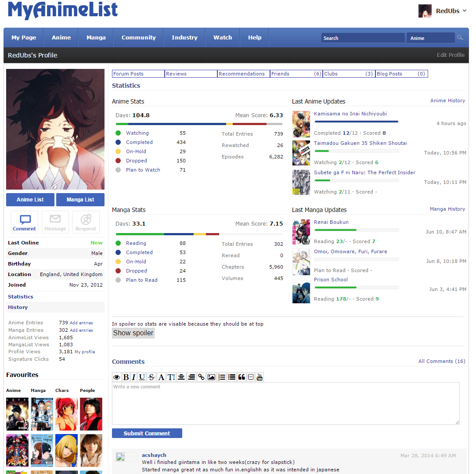Image resolution: width=476 pixels, height=474 pixels.
Task: Open the Anime search category dropdown
Action: [430, 38]
